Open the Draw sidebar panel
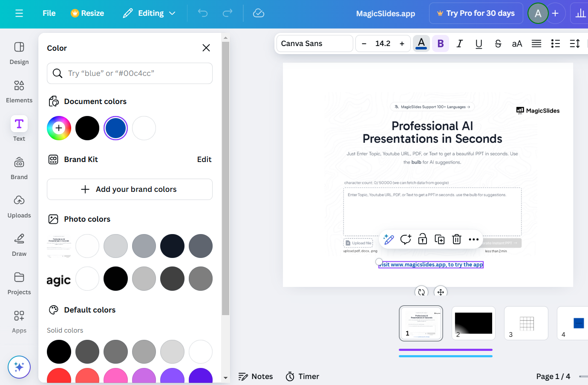This screenshot has height=385, width=588. (x=19, y=245)
